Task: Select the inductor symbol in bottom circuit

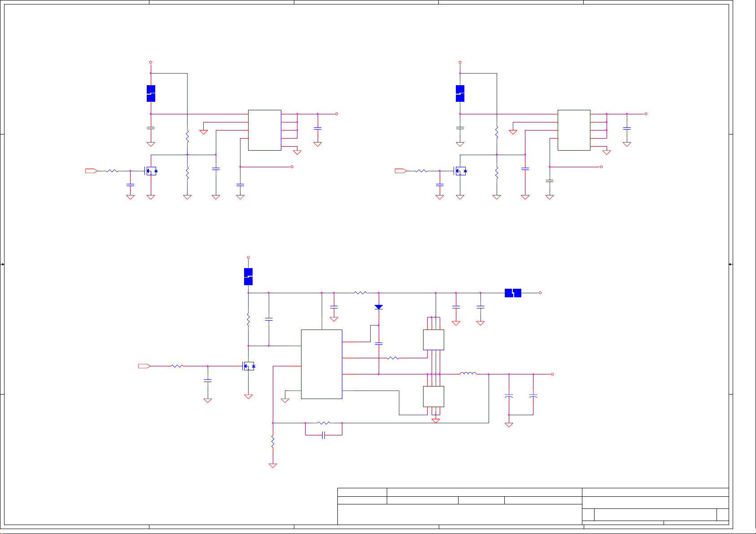Action: 468,373
